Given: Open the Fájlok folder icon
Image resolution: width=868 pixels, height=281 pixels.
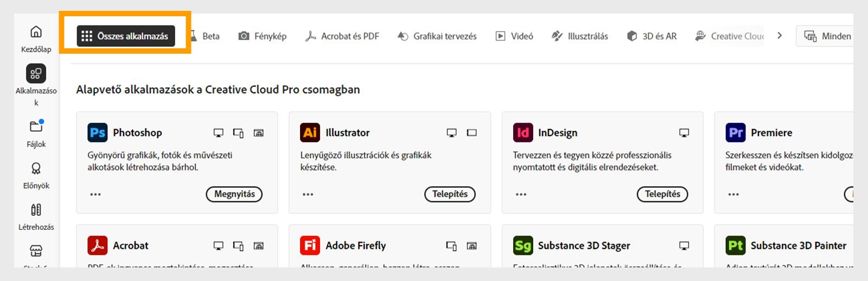Looking at the screenshot, I should tap(36, 126).
